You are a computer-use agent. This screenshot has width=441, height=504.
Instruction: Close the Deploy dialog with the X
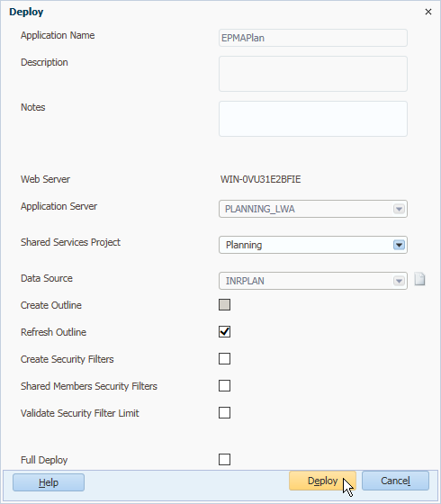[428, 12]
